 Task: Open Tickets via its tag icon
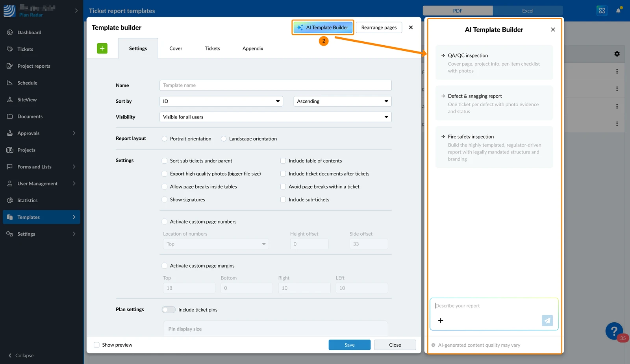(10, 49)
